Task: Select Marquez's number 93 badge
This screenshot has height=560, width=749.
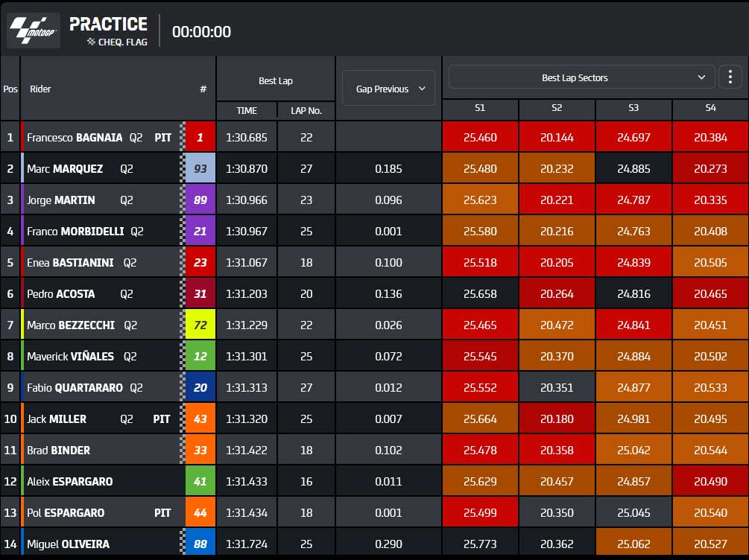Action: tap(200, 168)
